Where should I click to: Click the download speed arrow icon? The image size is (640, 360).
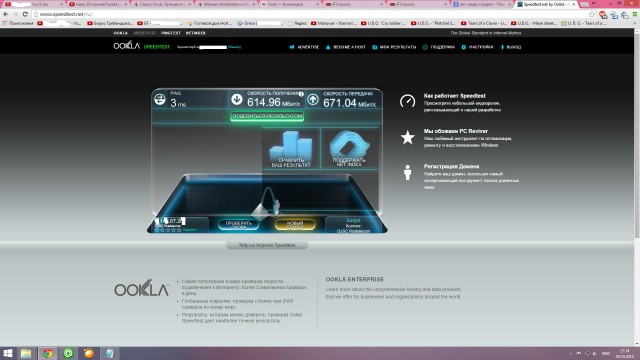pos(237,99)
